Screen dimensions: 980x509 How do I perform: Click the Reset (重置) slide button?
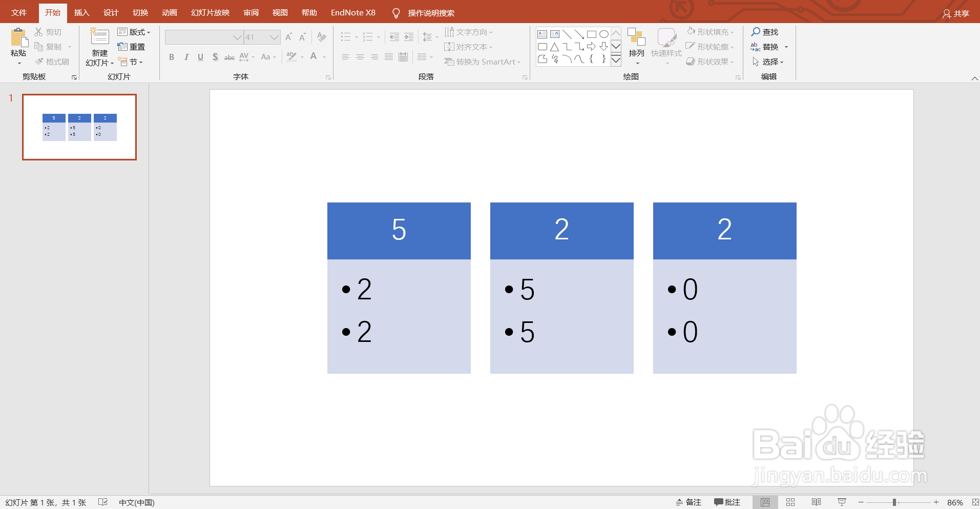[x=132, y=47]
